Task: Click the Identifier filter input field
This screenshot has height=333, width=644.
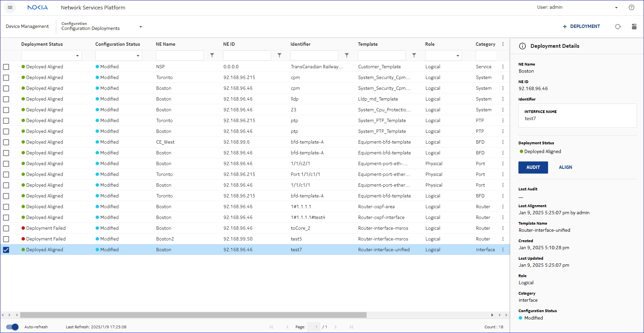Action: [314, 55]
